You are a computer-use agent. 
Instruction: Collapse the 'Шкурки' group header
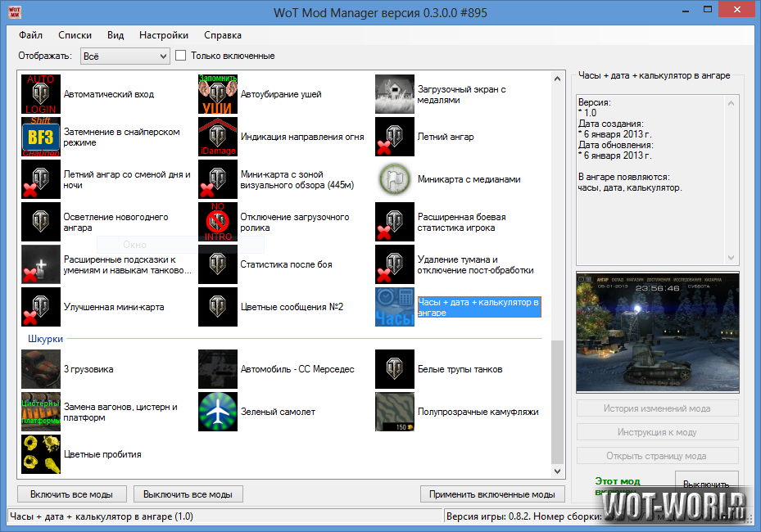[45, 339]
